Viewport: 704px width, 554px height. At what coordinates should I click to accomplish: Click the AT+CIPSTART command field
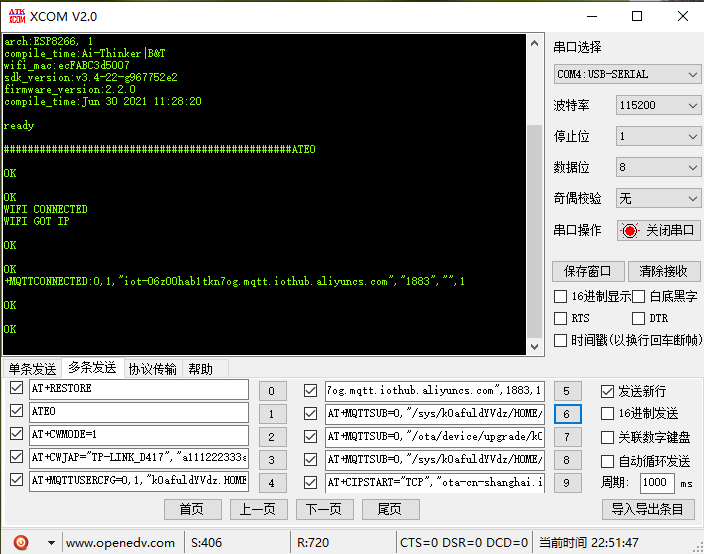point(435,483)
